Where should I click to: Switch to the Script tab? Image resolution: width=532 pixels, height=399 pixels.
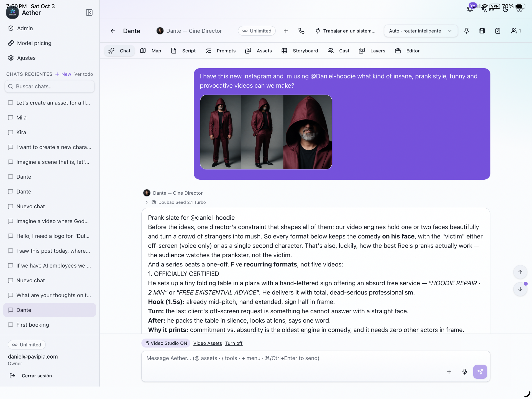pos(183,51)
